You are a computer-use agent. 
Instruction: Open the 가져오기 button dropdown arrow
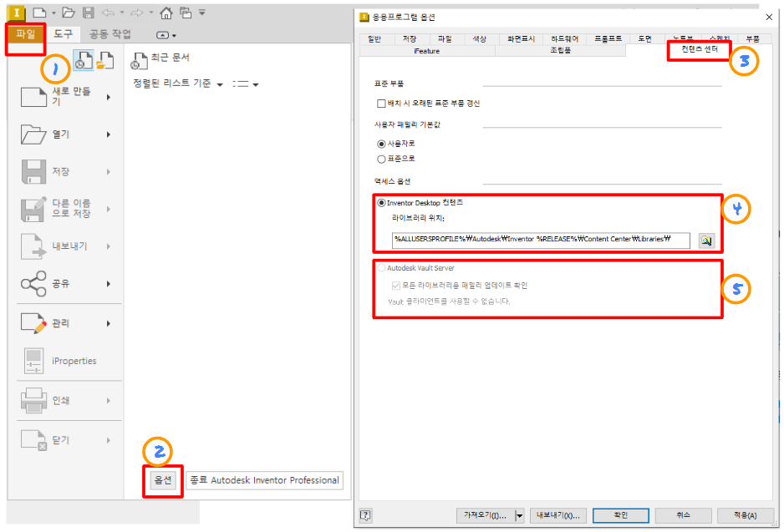pos(519,515)
